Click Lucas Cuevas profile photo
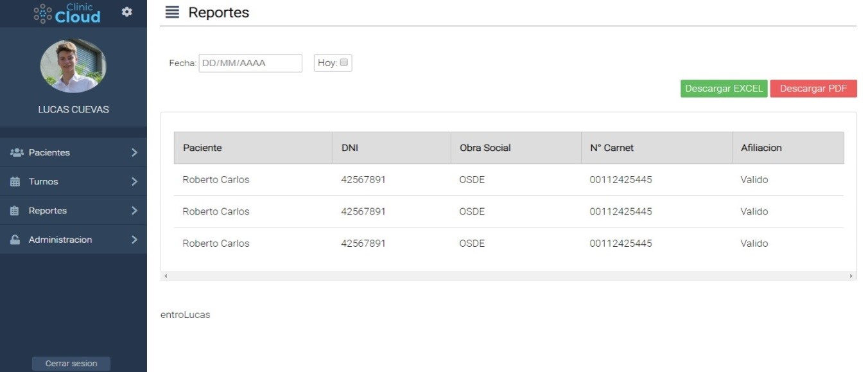This screenshot has height=372, width=868. point(73,66)
